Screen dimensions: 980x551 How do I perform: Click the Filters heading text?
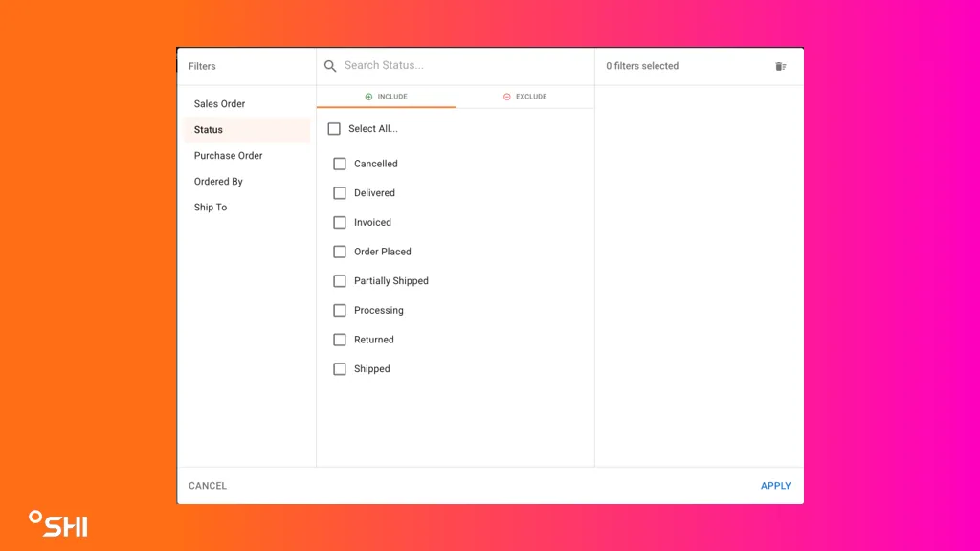(x=202, y=66)
